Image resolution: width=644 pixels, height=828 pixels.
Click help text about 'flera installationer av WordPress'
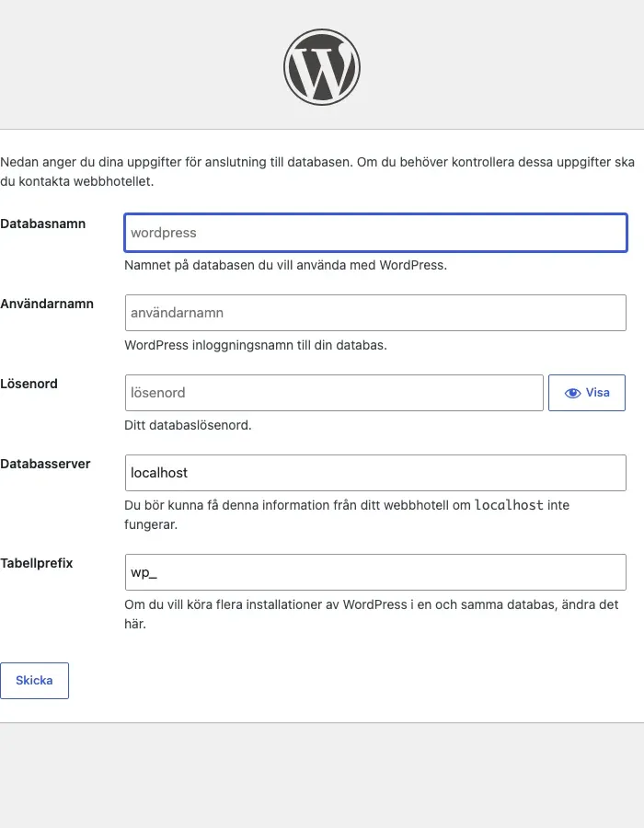click(x=371, y=615)
